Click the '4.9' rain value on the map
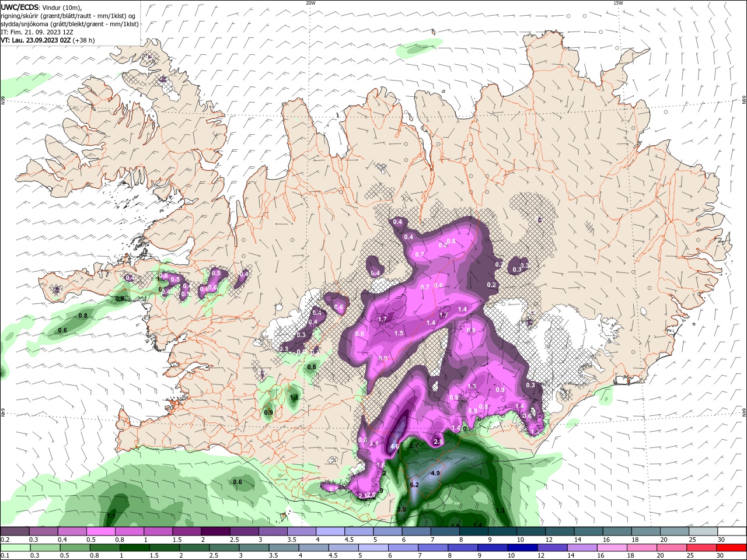Image resolution: width=747 pixels, height=560 pixels. point(435,473)
